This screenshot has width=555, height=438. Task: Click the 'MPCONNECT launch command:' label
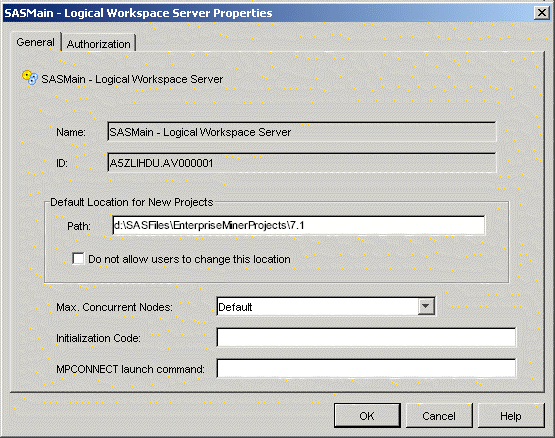point(130,369)
